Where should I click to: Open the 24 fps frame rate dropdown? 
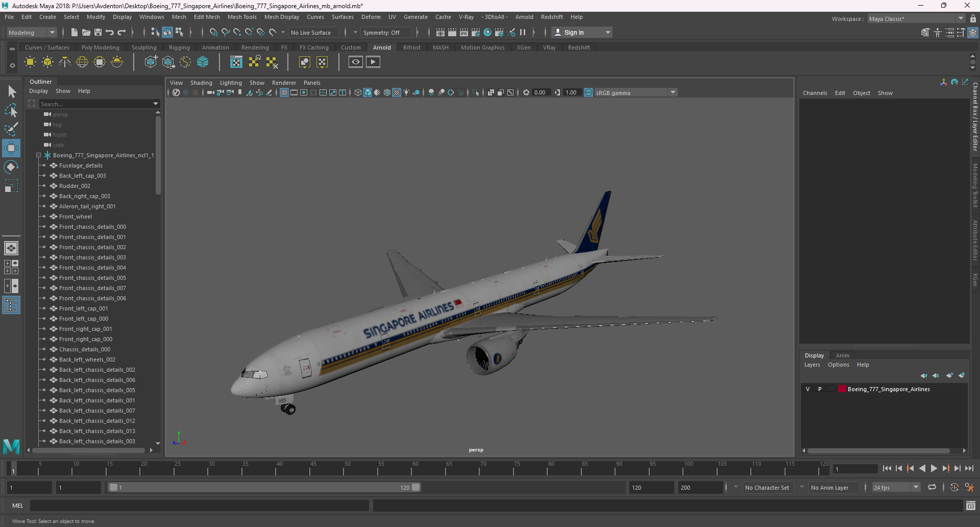pyautogui.click(x=896, y=488)
